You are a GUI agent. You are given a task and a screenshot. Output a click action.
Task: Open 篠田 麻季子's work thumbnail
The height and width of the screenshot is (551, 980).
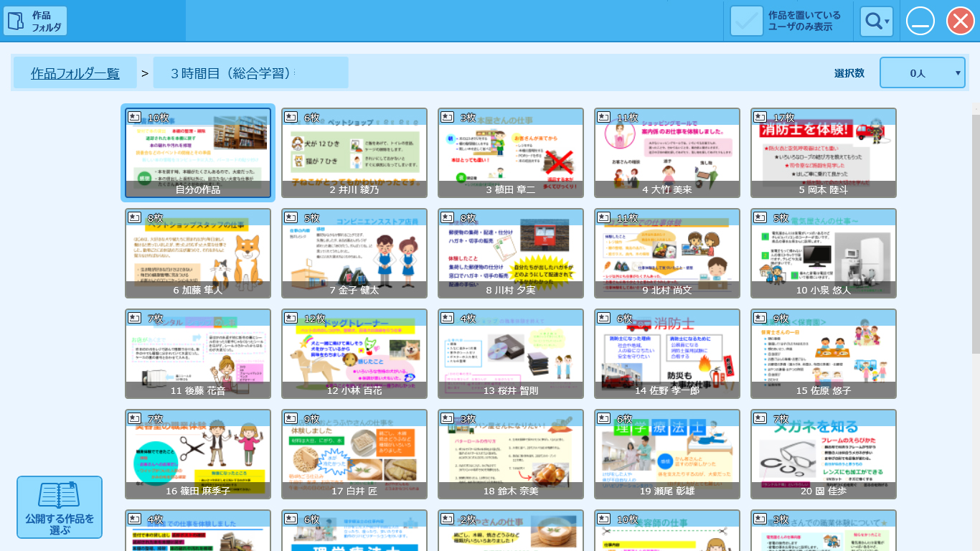[x=198, y=454]
